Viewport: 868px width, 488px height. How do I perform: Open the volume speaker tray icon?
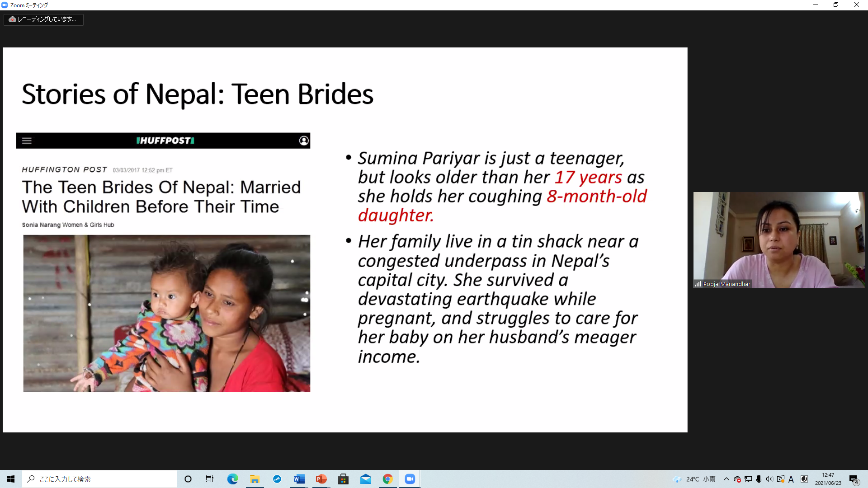pyautogui.click(x=769, y=479)
